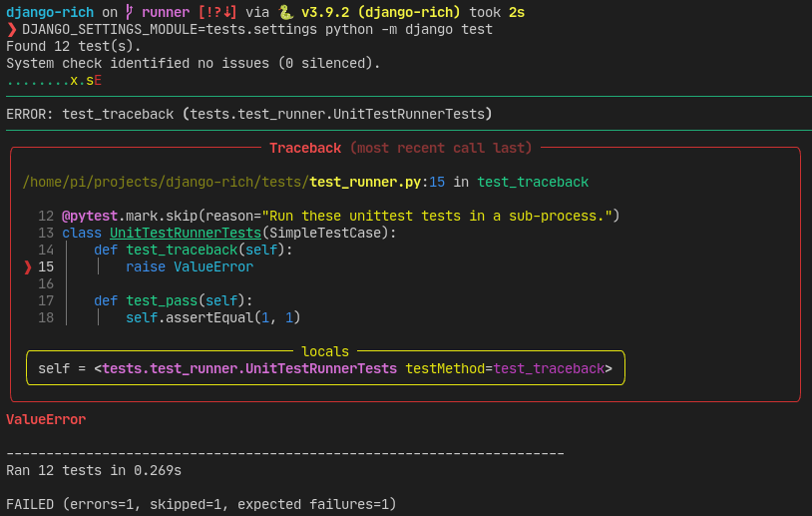The image size is (812, 516).
Task: Click the 'took 2s' duration text
Action: [497, 12]
